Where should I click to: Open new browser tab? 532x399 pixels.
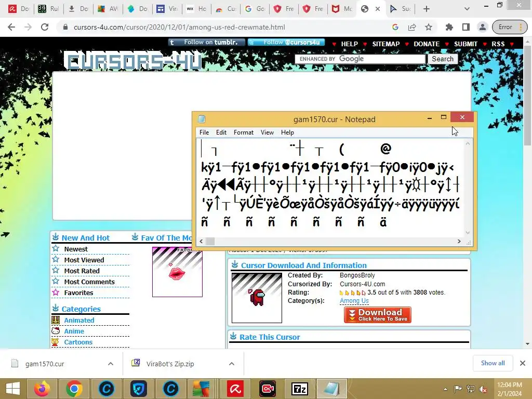point(427,9)
